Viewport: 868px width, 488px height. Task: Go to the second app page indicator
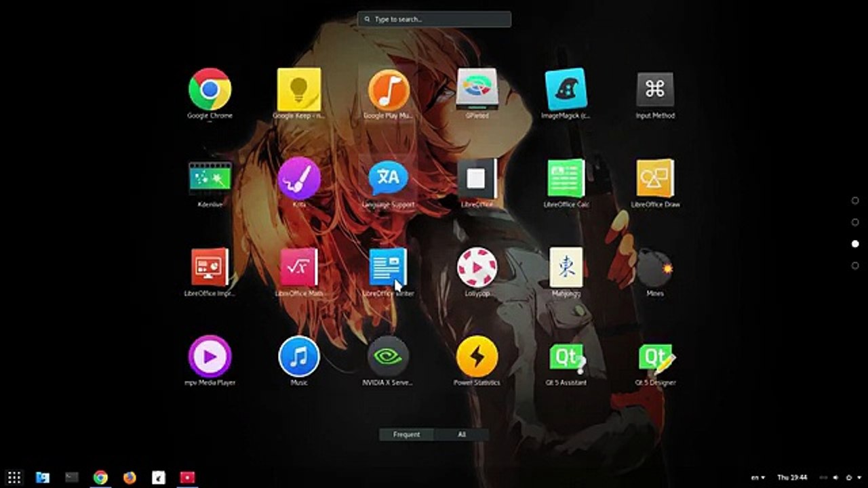pyautogui.click(x=855, y=222)
